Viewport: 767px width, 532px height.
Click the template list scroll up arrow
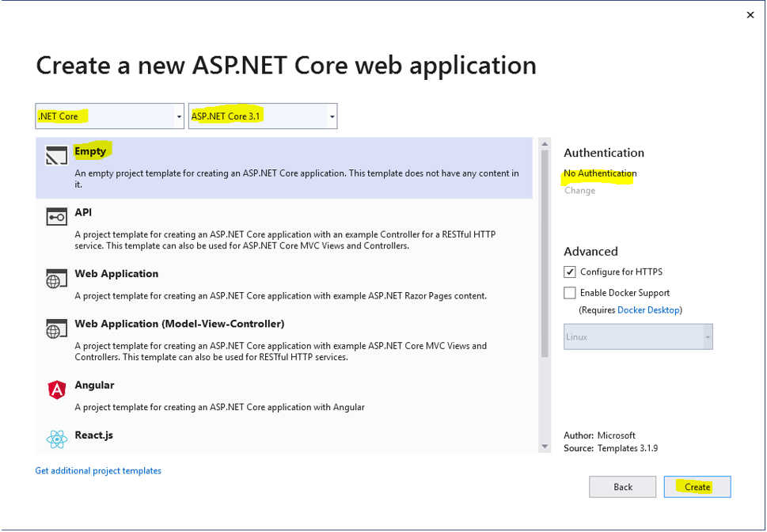tap(545, 144)
